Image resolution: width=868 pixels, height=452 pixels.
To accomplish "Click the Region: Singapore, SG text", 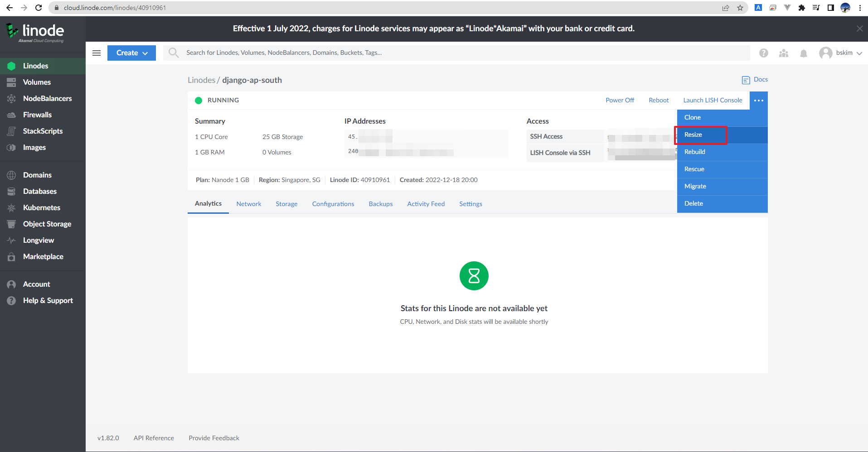I will coord(290,180).
